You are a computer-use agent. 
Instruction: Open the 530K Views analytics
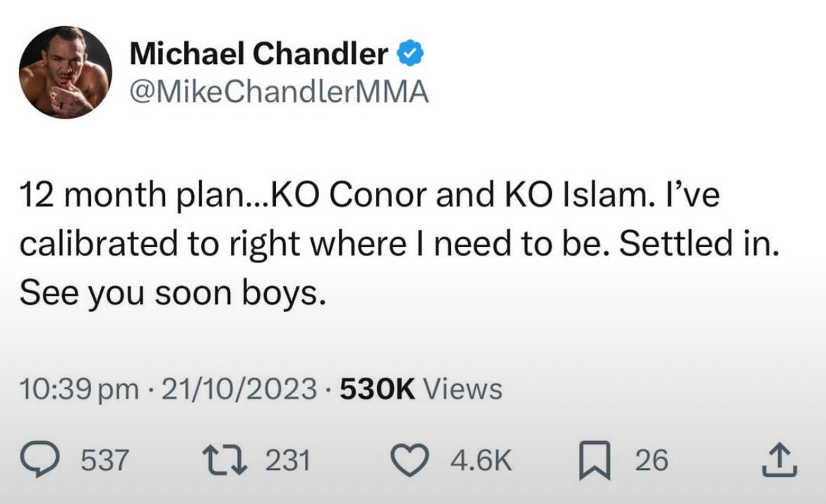pos(421,388)
